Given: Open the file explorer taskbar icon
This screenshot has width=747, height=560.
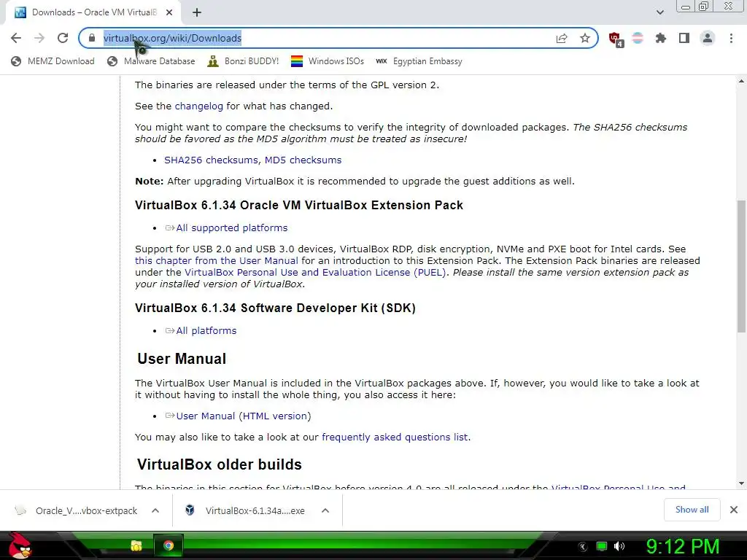Looking at the screenshot, I should pyautogui.click(x=136, y=545).
